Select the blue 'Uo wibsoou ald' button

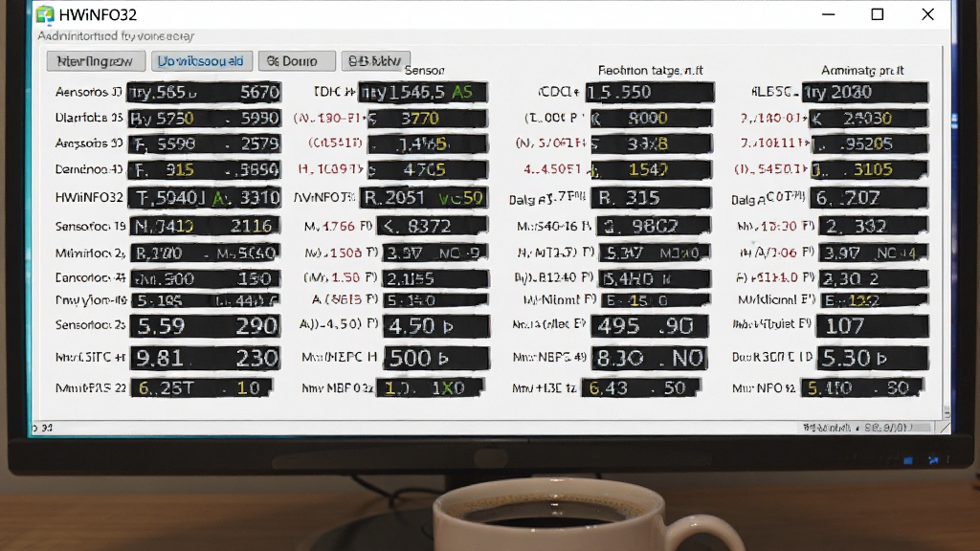coord(201,61)
